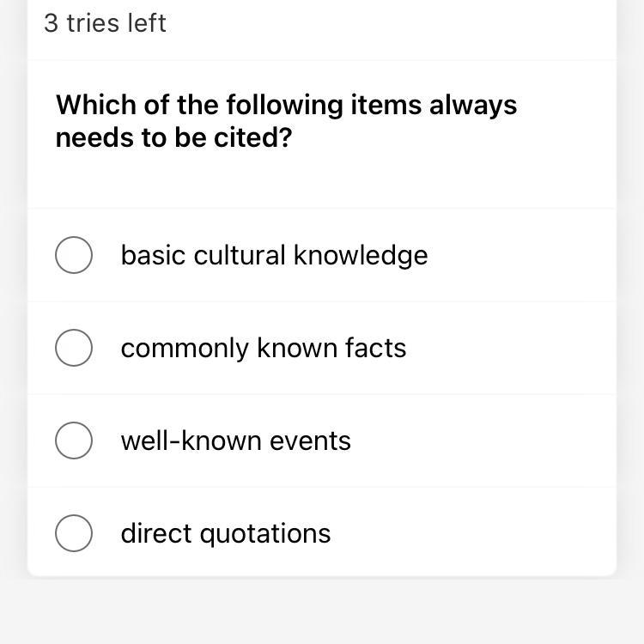Click the word "tries" in attempts counter
This screenshot has height=644, width=644.
tap(94, 23)
